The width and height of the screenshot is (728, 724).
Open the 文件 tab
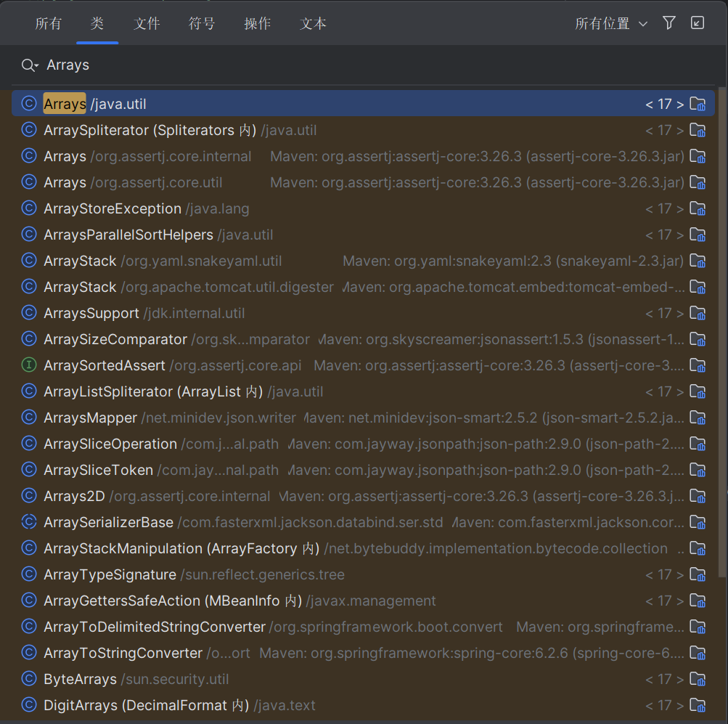point(147,23)
